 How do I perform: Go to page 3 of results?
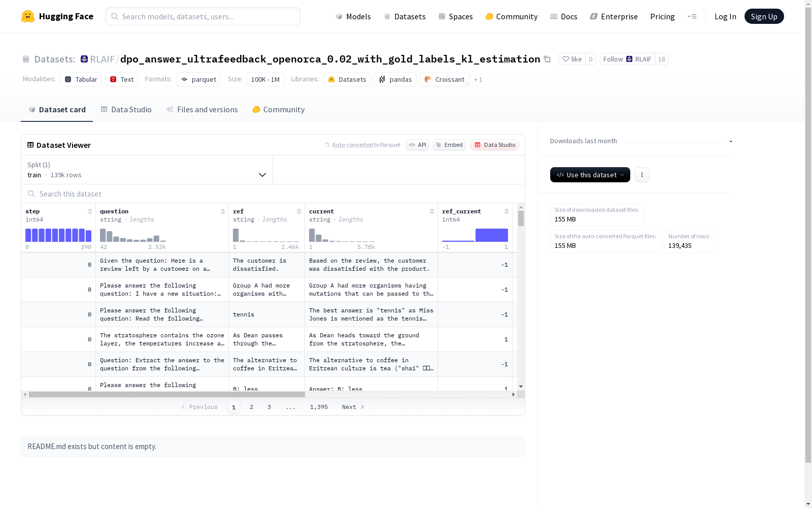269,407
